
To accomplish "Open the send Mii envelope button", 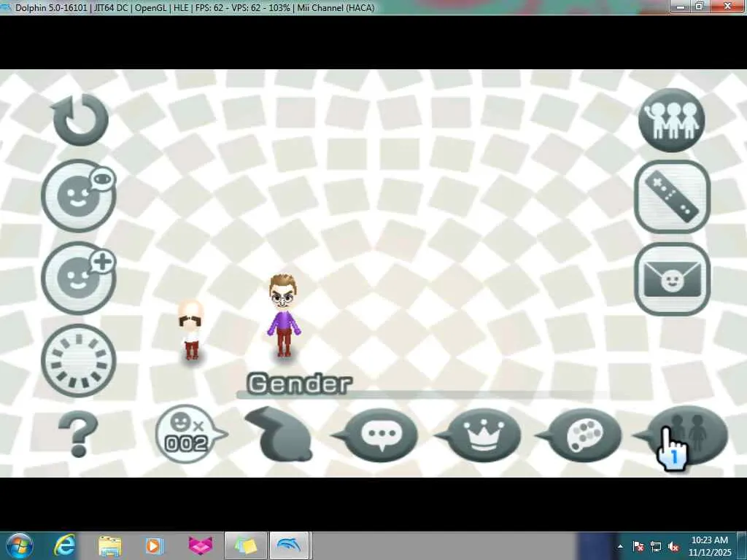I will [x=672, y=279].
